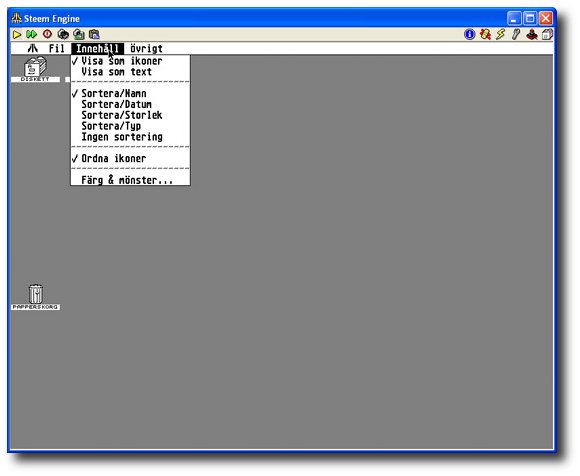Click the highlighted Innehåll menu title
The width and height of the screenshot is (580, 476).
click(x=98, y=48)
